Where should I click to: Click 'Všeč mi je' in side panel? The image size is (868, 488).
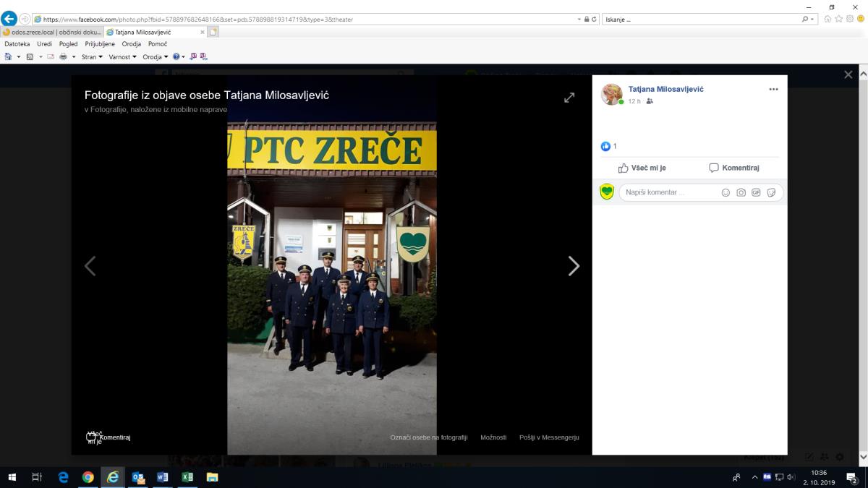pyautogui.click(x=642, y=168)
